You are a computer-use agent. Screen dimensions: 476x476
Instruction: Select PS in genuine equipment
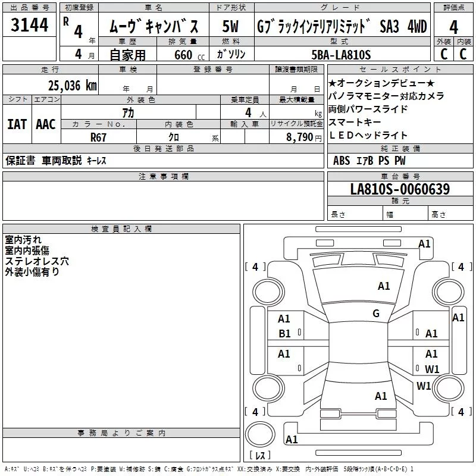[x=384, y=161]
